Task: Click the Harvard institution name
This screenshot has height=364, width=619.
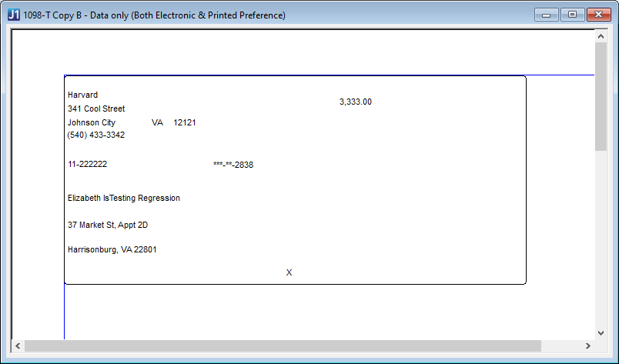Action: point(82,95)
